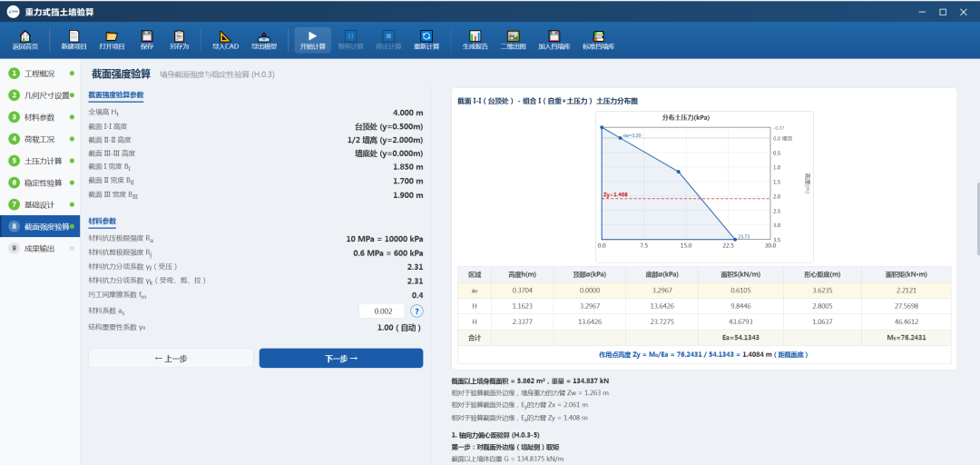
Task: Click the 23.73 point on pressure chart
Action: [734, 239]
